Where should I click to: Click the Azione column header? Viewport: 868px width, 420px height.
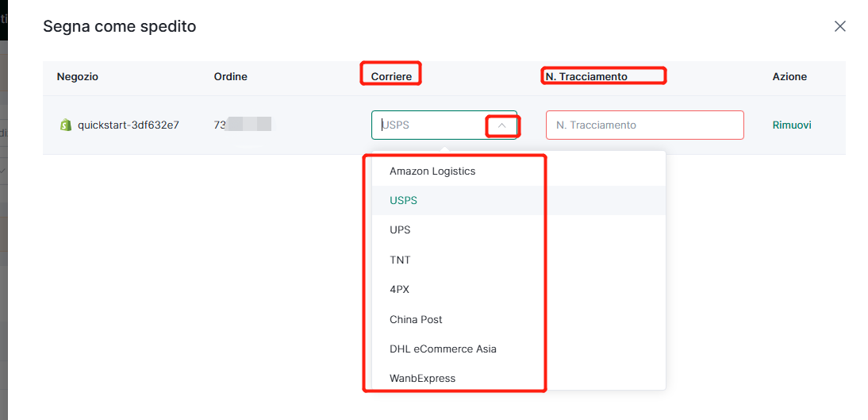tap(789, 77)
